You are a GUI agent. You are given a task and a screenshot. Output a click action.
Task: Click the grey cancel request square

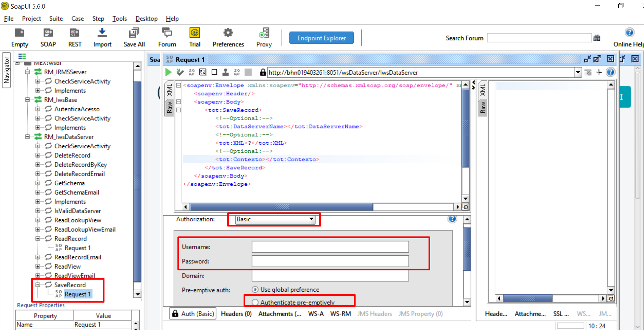click(248, 72)
